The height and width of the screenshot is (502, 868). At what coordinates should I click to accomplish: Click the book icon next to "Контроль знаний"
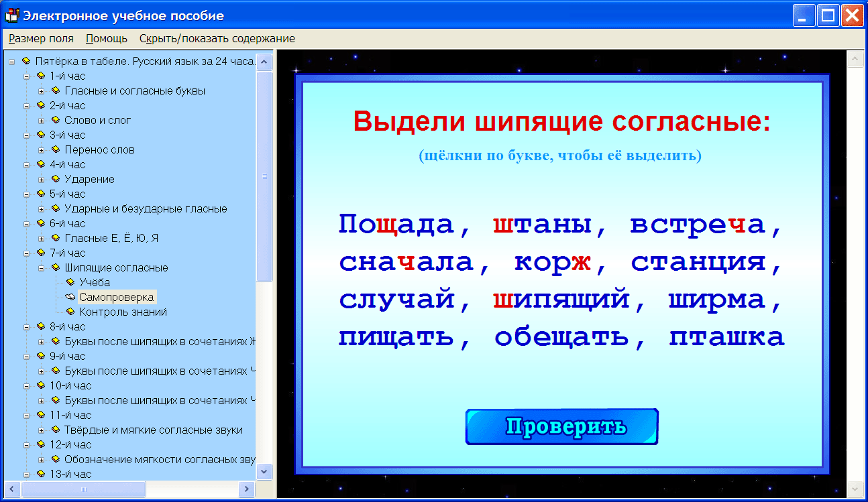[72, 312]
